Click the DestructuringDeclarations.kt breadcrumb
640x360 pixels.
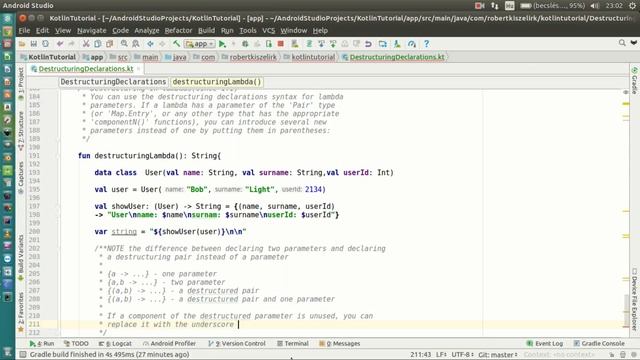393,57
